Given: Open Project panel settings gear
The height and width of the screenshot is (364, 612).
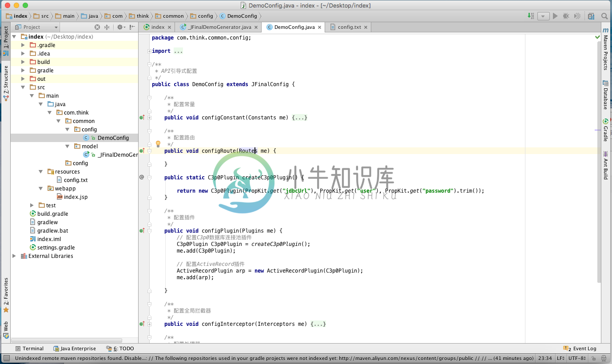Looking at the screenshot, I should click(120, 27).
